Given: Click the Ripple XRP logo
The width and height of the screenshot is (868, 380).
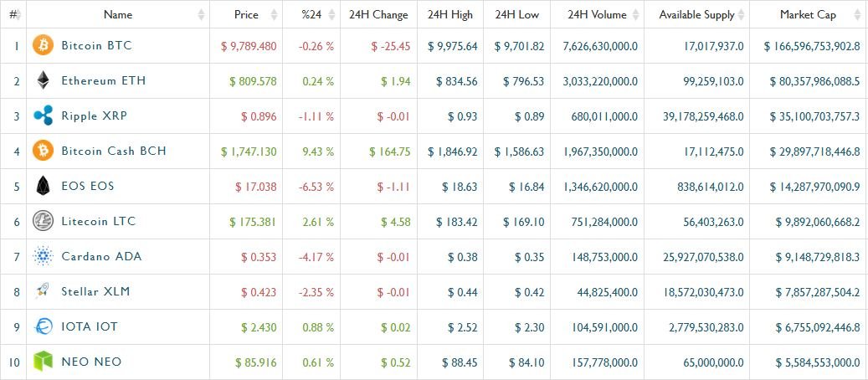Looking at the screenshot, I should [44, 116].
